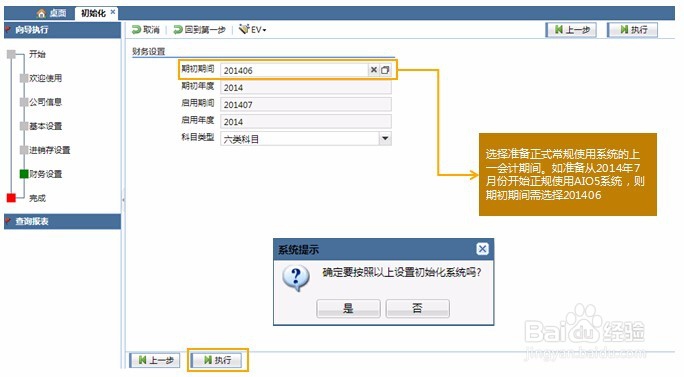This screenshot has height=377, width=684.
Task: Select the 财务设置 wizard step
Action: (45, 174)
